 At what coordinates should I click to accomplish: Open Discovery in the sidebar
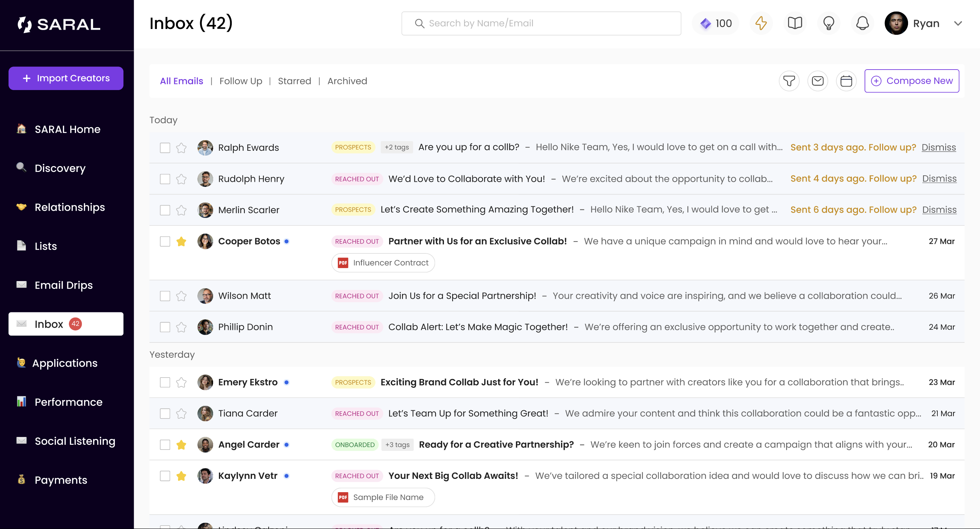coord(66,168)
